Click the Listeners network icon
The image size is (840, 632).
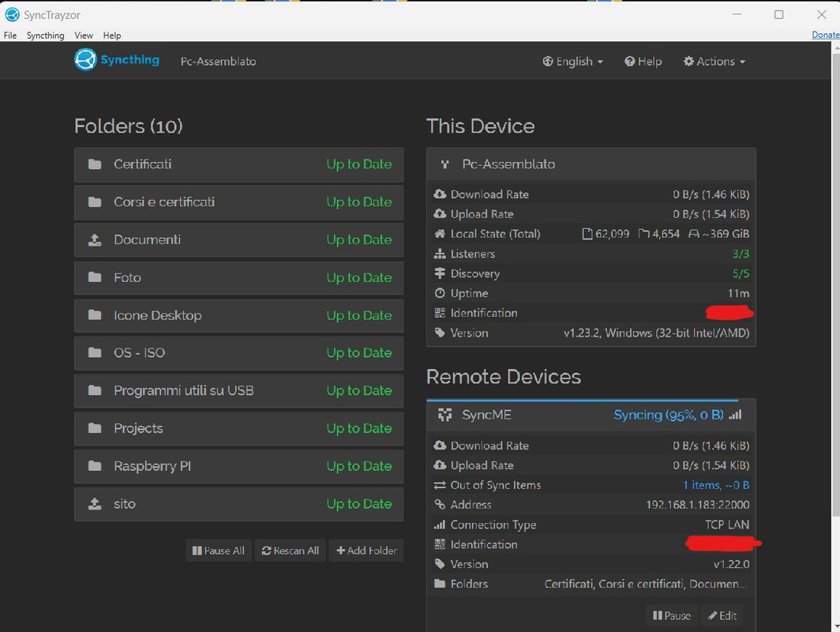[440, 254]
